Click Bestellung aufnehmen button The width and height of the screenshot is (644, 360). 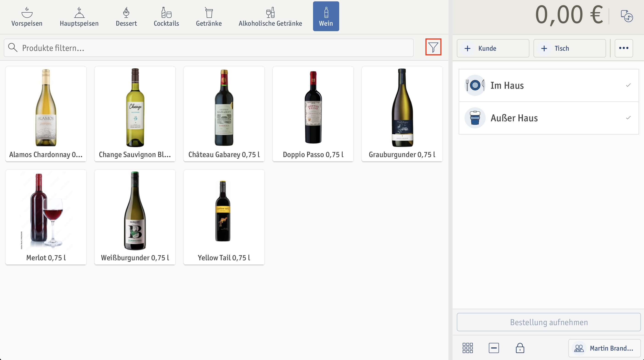pos(549,322)
